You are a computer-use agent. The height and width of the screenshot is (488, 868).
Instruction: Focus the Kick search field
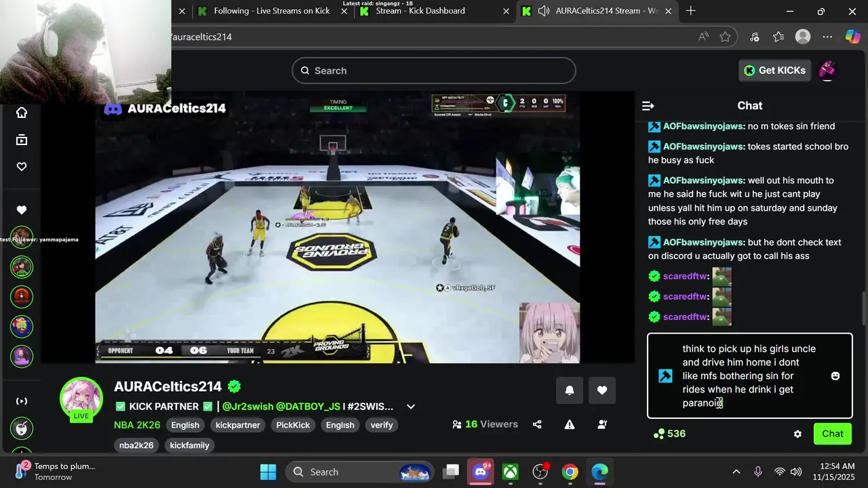pyautogui.click(x=434, y=70)
